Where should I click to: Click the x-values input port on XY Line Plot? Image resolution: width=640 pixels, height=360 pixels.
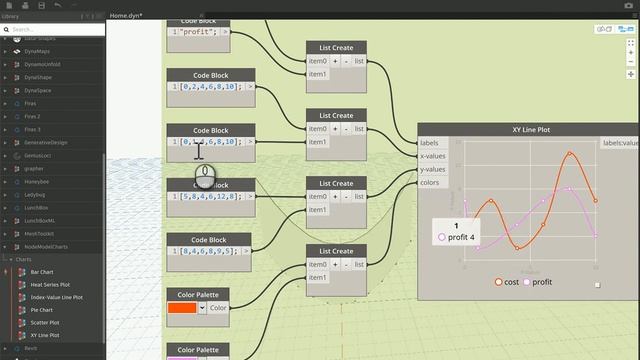pos(433,156)
